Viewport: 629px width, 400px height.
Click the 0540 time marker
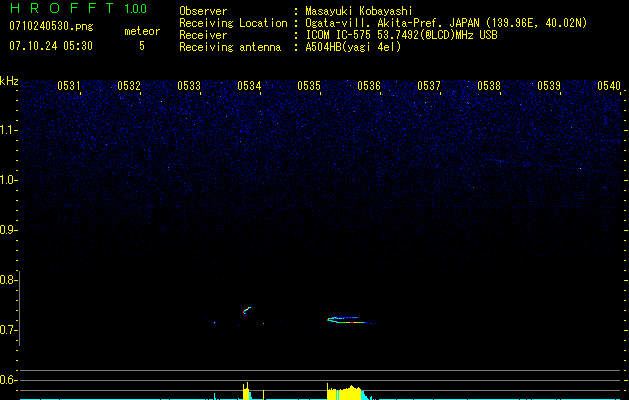pyautogui.click(x=609, y=85)
